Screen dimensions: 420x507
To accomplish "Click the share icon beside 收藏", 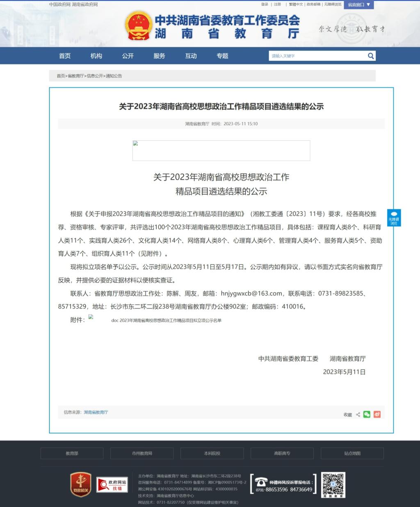I will click(x=358, y=415).
